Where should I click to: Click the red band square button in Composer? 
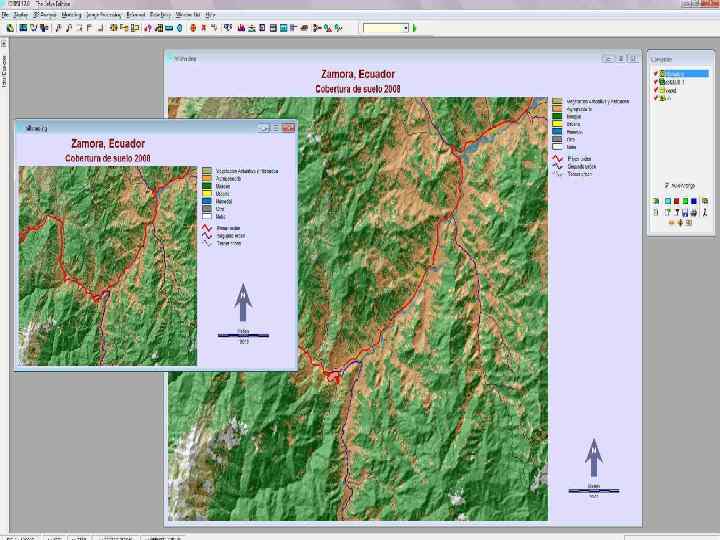click(x=676, y=201)
